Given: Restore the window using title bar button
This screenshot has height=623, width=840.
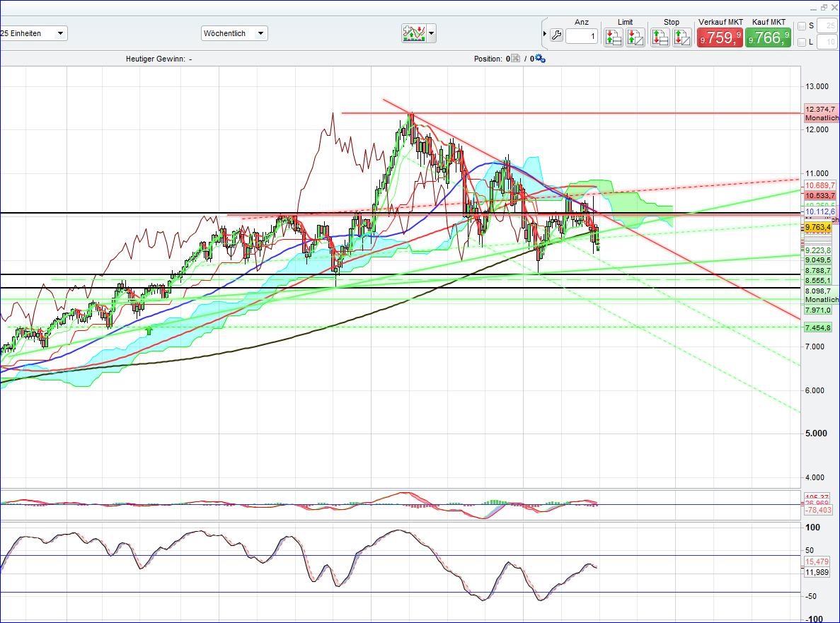Looking at the screenshot, I should 824,8.
